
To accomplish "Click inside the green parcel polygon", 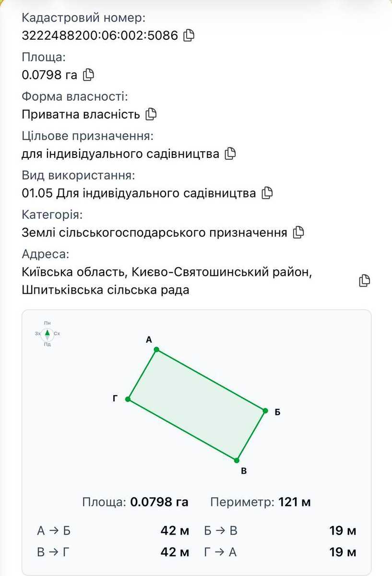I will coord(196,405).
